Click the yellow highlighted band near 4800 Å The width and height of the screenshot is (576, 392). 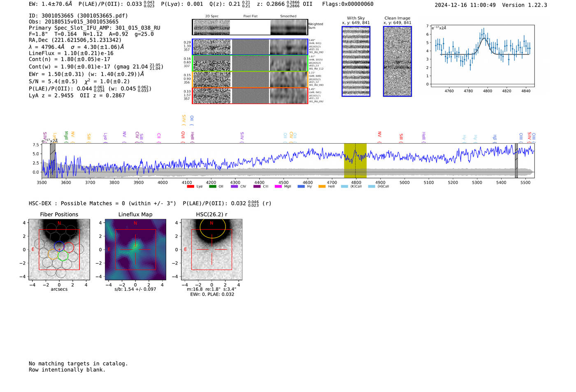(x=355, y=160)
